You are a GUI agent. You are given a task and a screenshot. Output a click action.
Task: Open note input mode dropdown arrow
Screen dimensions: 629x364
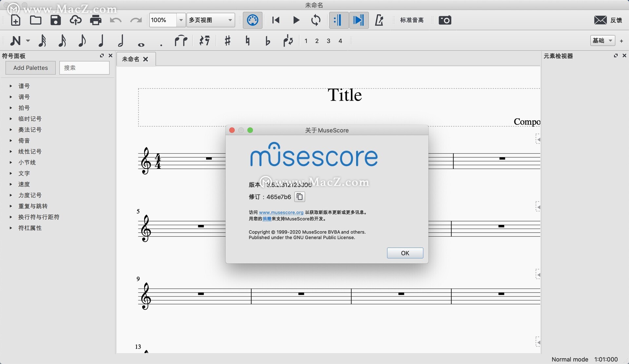(x=28, y=41)
